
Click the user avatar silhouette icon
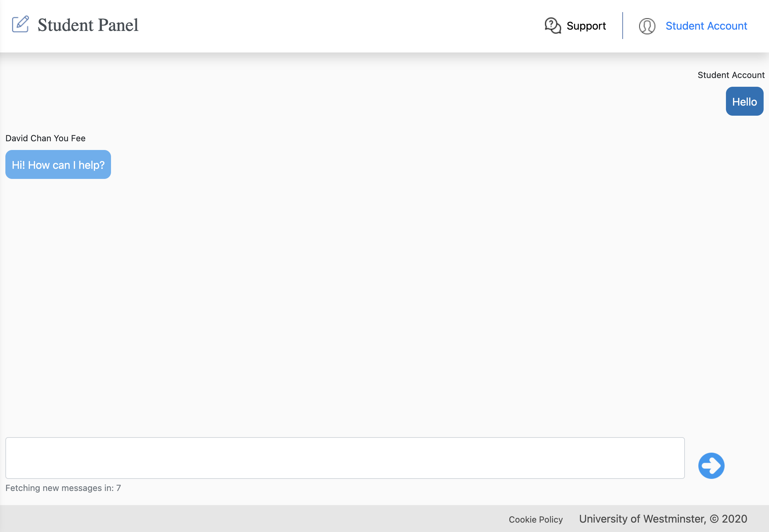point(647,26)
